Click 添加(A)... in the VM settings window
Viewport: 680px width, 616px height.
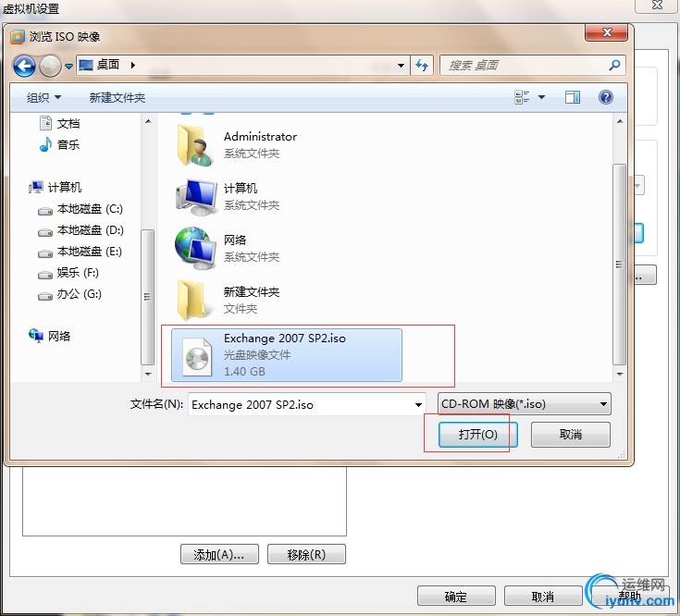pos(219,554)
